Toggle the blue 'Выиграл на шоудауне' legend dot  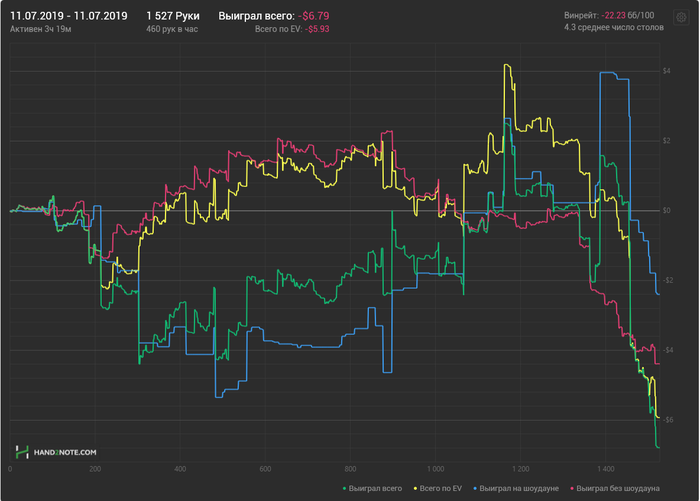tap(475, 488)
